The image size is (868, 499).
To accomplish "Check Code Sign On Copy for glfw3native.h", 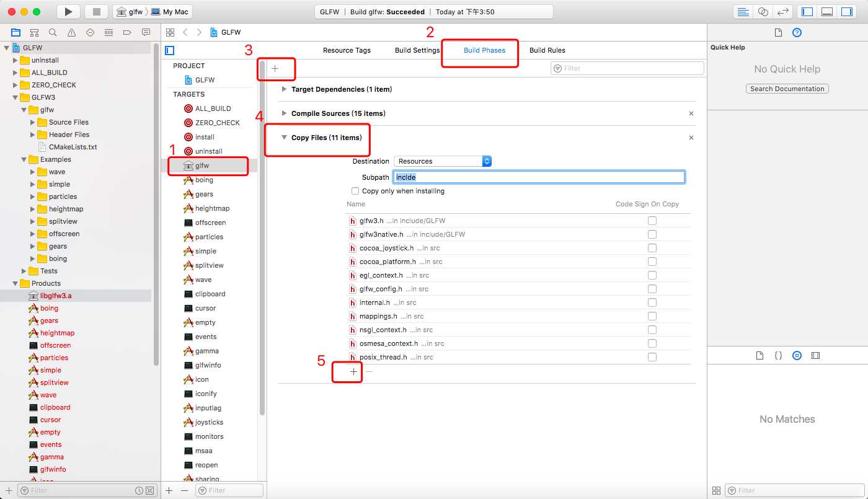I will pyautogui.click(x=652, y=234).
